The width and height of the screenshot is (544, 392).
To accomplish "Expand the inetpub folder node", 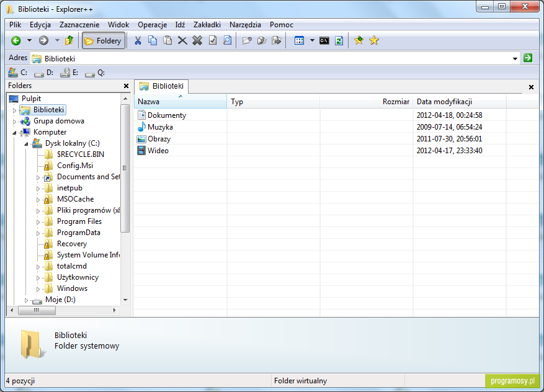I will coord(38,189).
